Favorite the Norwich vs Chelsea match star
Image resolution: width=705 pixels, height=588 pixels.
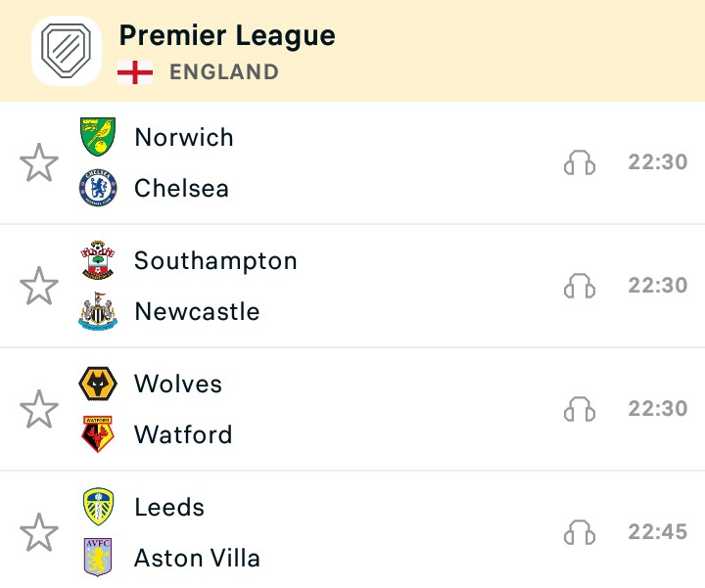(39, 162)
